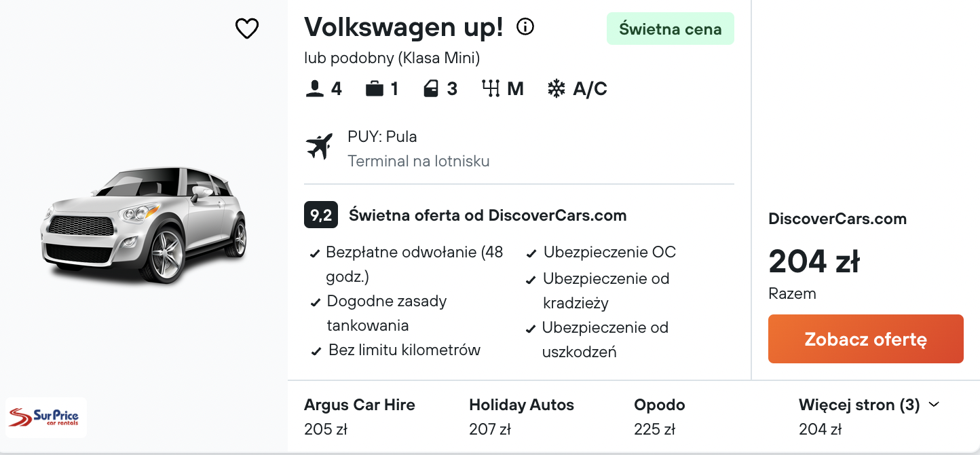Open info icon next to Volkswagen up!
This screenshot has width=980, height=455.
(525, 26)
